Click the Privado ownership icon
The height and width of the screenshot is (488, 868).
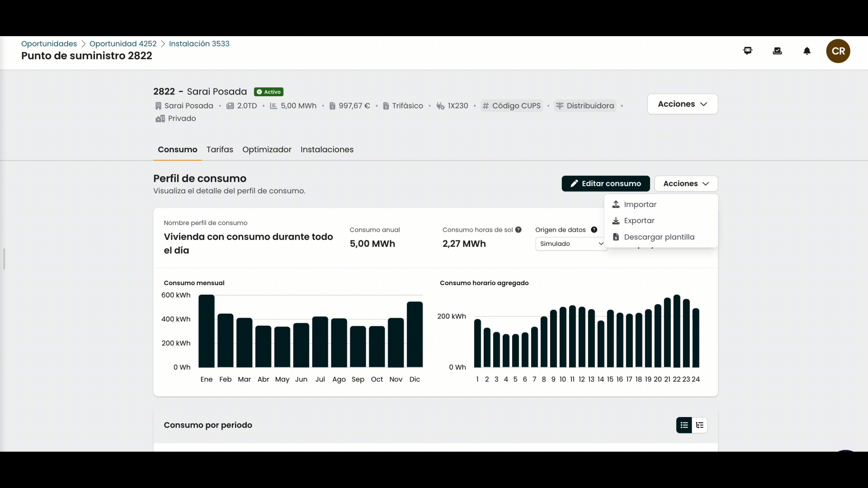click(x=160, y=118)
